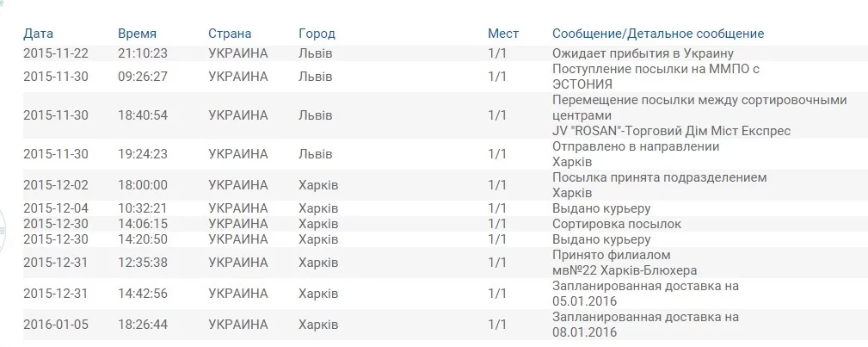
Task: Click the time cell 21:10:23
Action: 143,53
